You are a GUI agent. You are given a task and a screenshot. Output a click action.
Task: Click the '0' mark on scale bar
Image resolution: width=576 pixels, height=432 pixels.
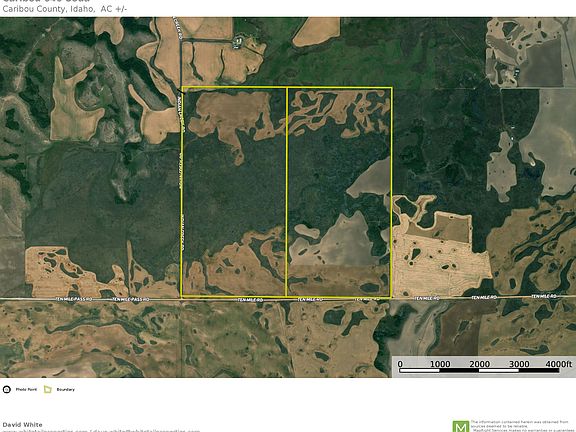400,364
